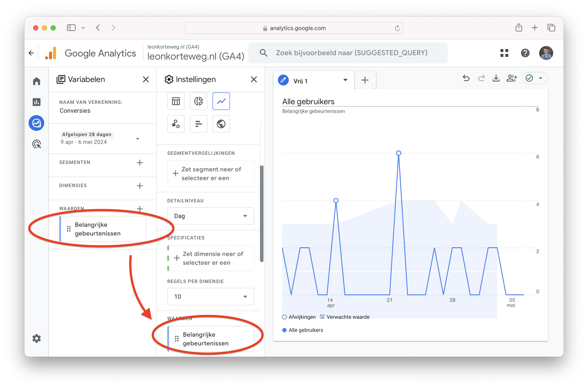The height and width of the screenshot is (389, 588).
Task: Go back in Safari history
Action: coord(98,28)
